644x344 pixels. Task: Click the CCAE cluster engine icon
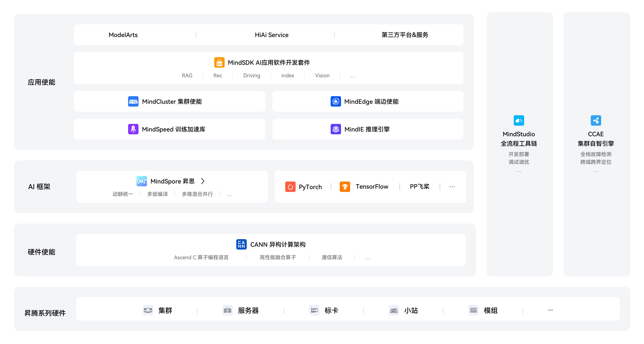point(596,120)
